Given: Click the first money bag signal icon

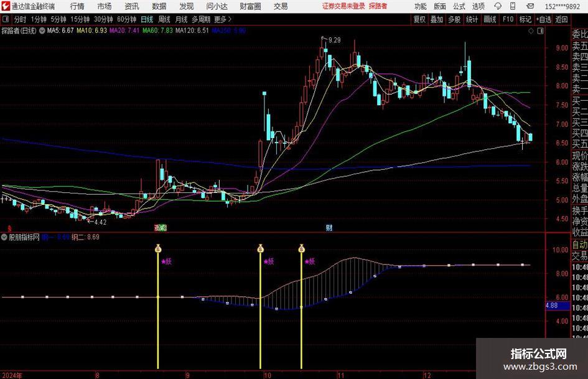Looking at the screenshot, I should point(158,248).
